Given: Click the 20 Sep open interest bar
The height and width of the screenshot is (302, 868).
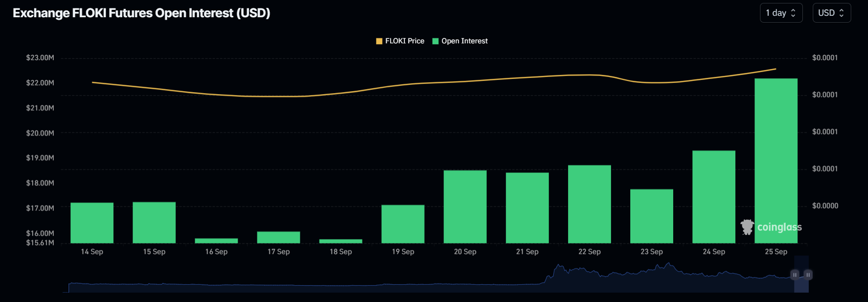Looking at the screenshot, I should pyautogui.click(x=465, y=207).
